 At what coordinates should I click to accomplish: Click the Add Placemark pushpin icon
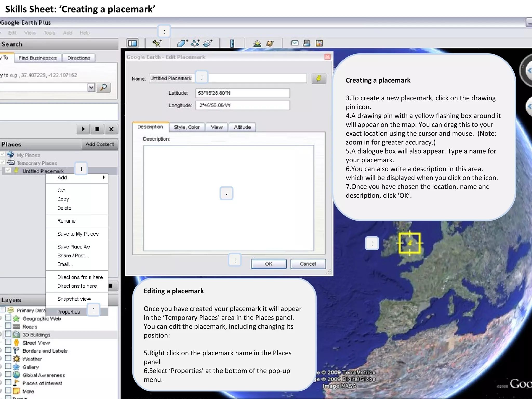coord(157,43)
